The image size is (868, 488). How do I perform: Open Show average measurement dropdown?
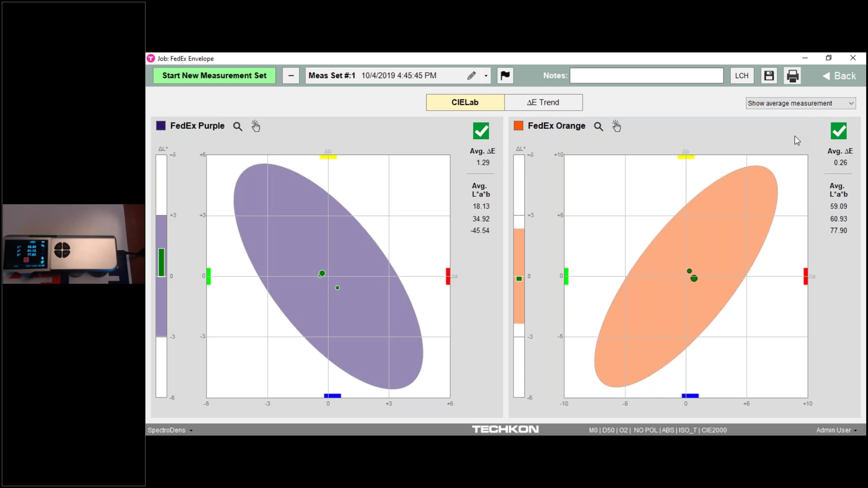(801, 103)
